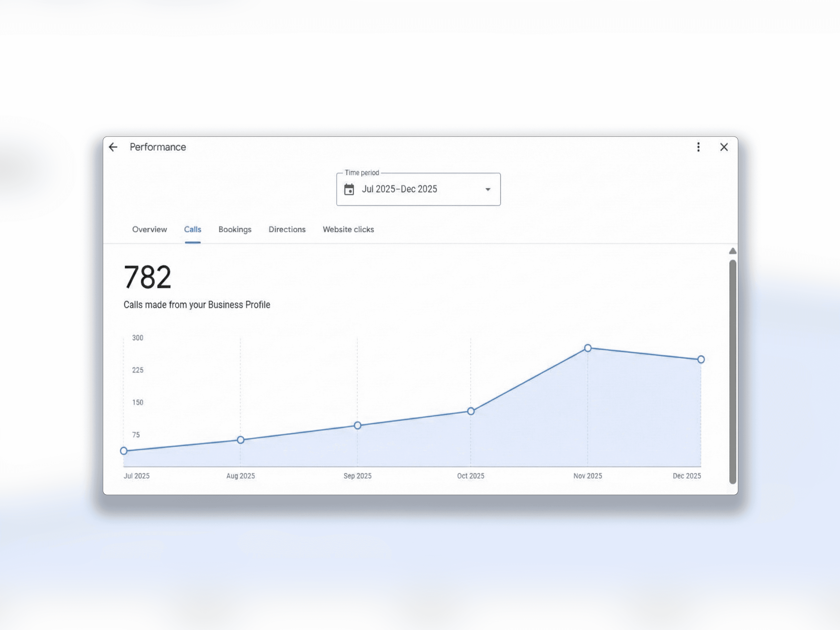Viewport: 840px width, 630px height.
Task: Open the Jul 2025–Dec 2025 time selector
Action: coord(399,189)
